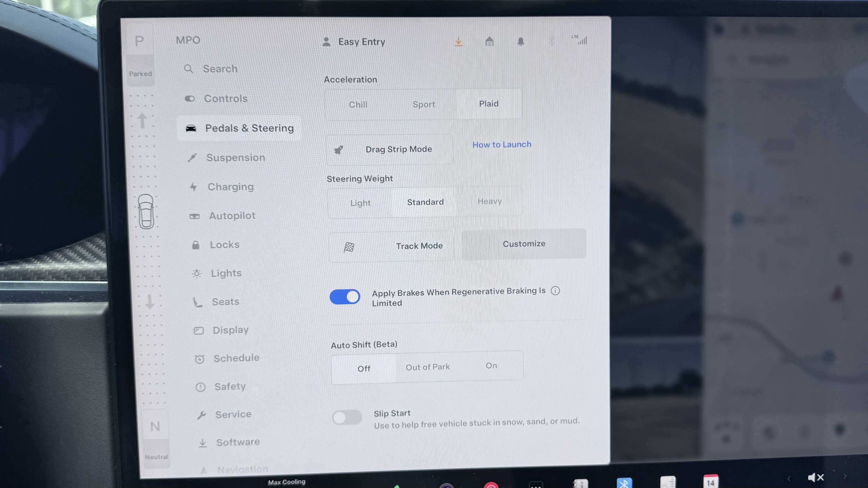Tap the down arrow on the gear strip
The image size is (868, 488).
coord(150,301)
